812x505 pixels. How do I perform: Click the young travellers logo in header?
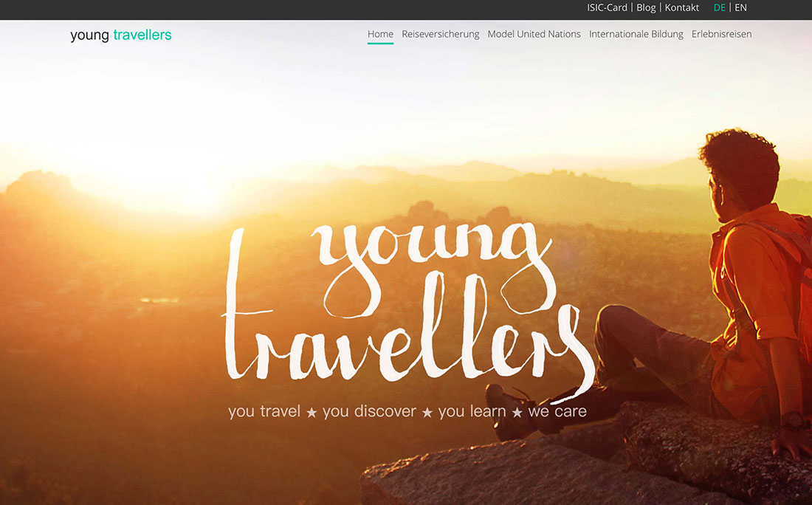coord(120,35)
